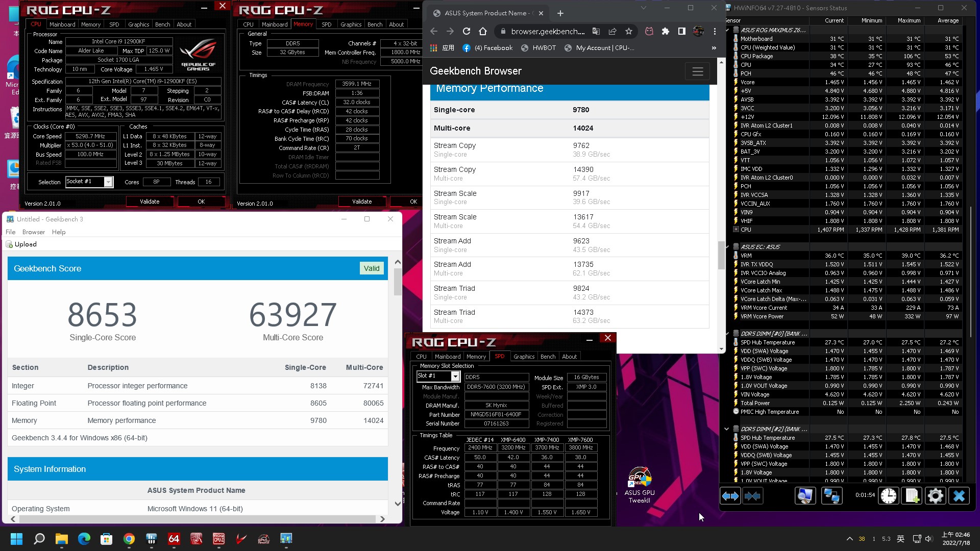Viewport: 980px width, 551px height.
Task: Click the Geekbench 3 horizontal scrollbar
Action: 197,519
